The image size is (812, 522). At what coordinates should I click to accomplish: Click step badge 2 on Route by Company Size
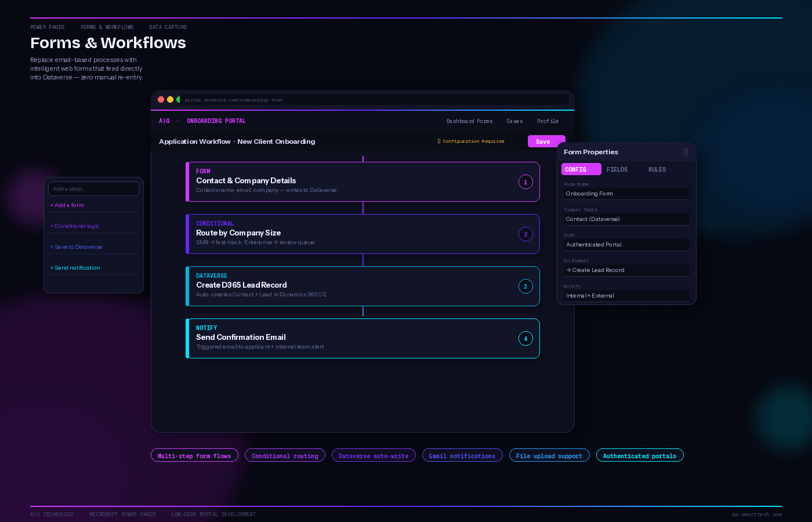525,234
